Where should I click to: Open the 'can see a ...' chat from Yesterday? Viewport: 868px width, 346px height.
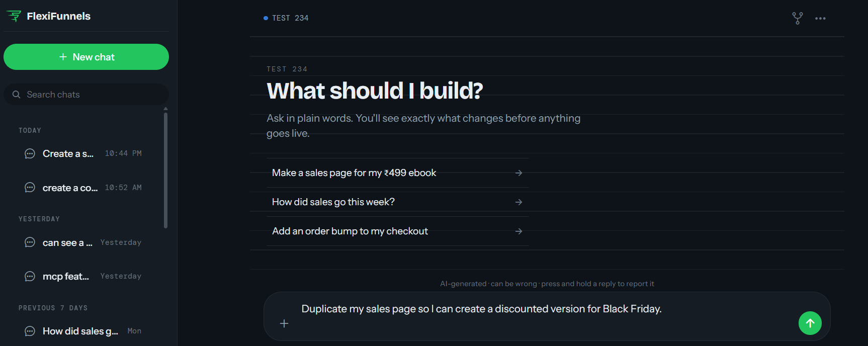(x=83, y=242)
